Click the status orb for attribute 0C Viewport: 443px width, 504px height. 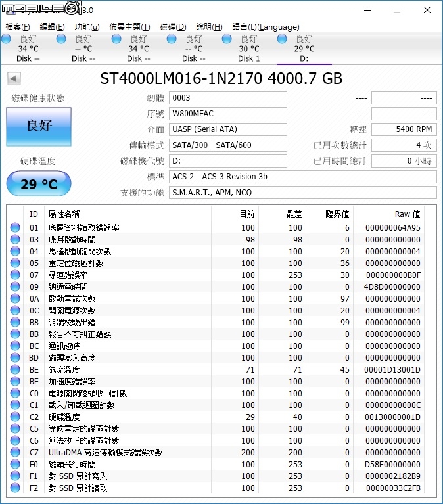pos(15,311)
